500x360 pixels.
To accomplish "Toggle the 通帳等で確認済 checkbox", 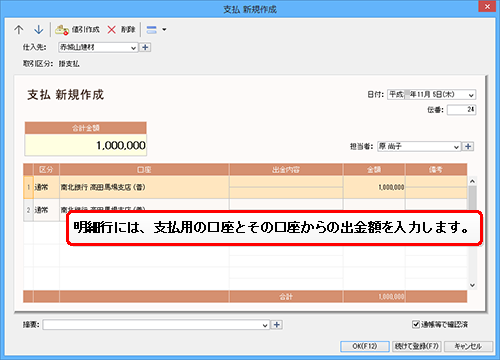I will [x=416, y=324].
